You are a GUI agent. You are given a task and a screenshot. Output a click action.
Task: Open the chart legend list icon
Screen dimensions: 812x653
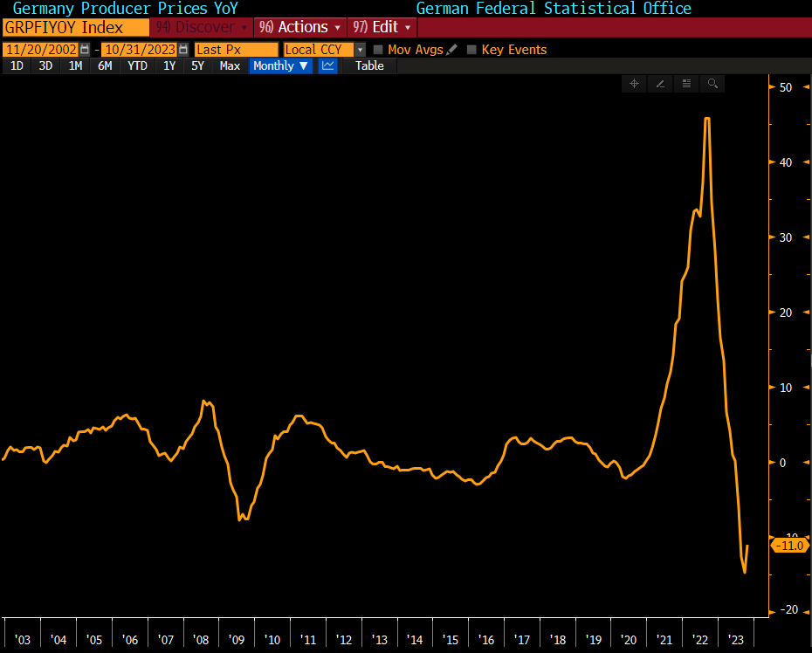pyautogui.click(x=687, y=84)
